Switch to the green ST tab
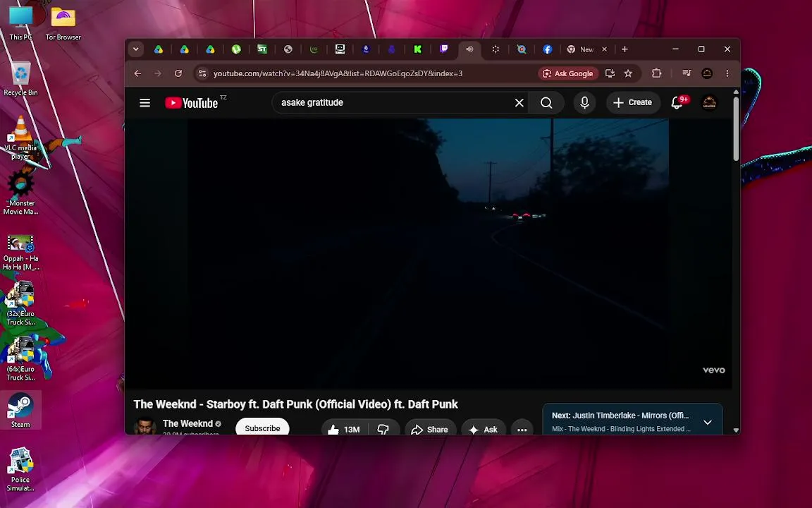The image size is (812, 508). pyautogui.click(x=262, y=49)
